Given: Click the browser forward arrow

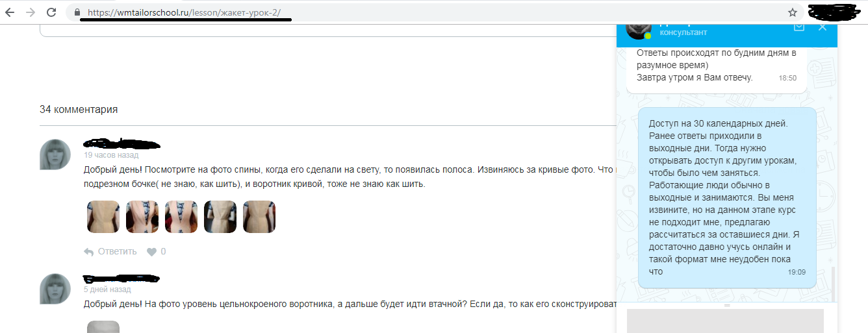Looking at the screenshot, I should click(x=30, y=12).
